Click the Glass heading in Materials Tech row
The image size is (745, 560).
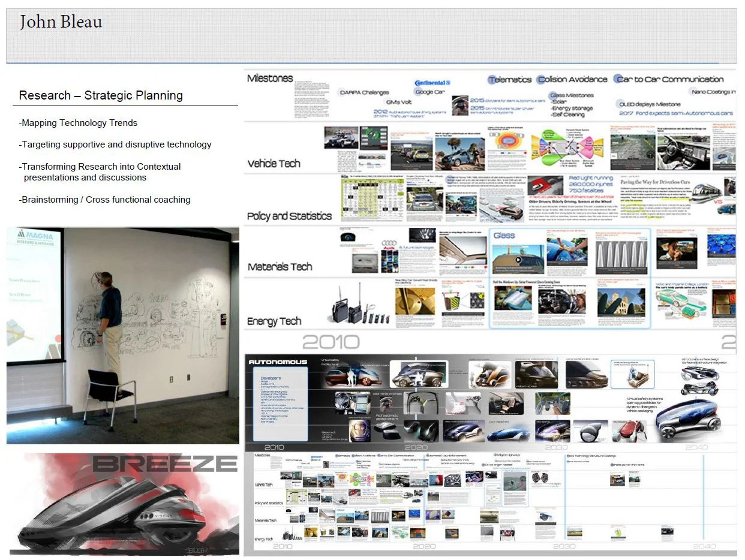(504, 235)
